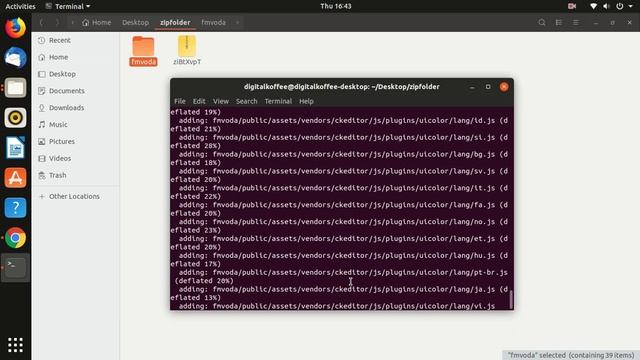Image resolution: width=640 pixels, height=360 pixels.
Task: Open the terminal Search menu
Action: tap(247, 101)
